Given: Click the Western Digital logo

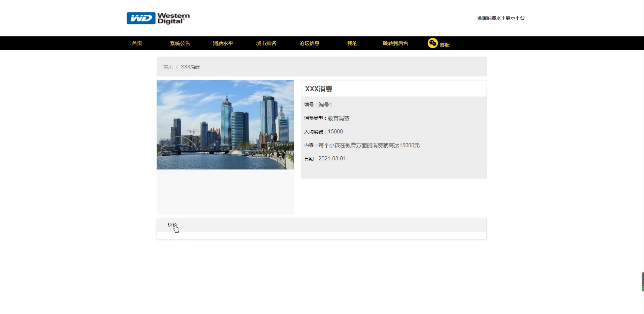Looking at the screenshot, I should pos(158,18).
